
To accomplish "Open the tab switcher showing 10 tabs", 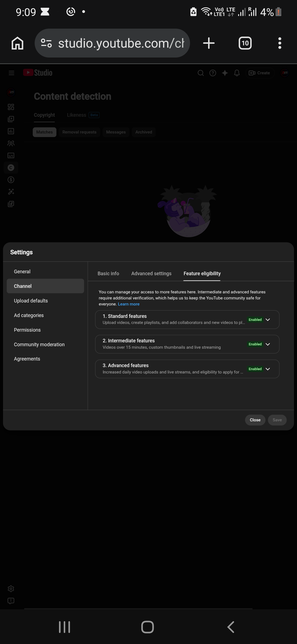I will (x=245, y=43).
